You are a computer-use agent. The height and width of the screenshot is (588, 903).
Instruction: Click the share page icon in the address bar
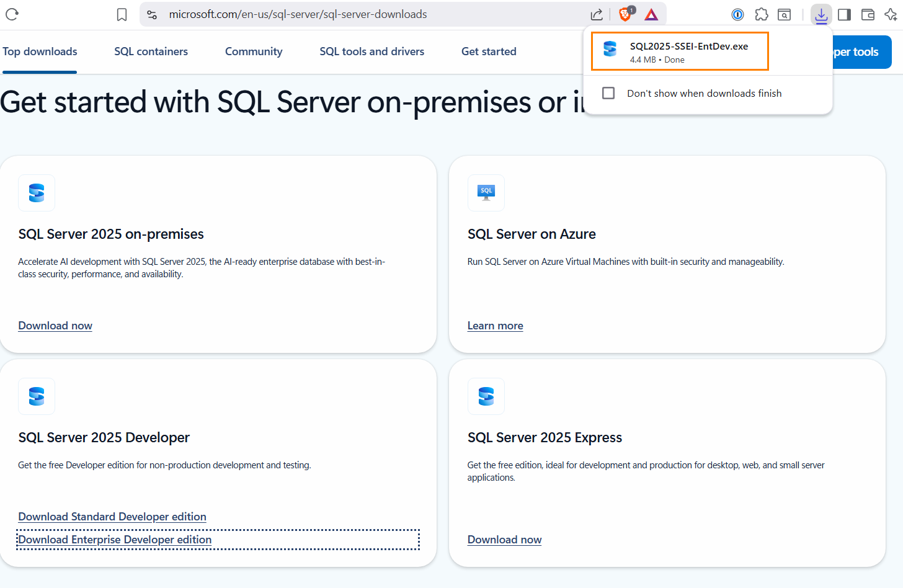click(x=597, y=14)
